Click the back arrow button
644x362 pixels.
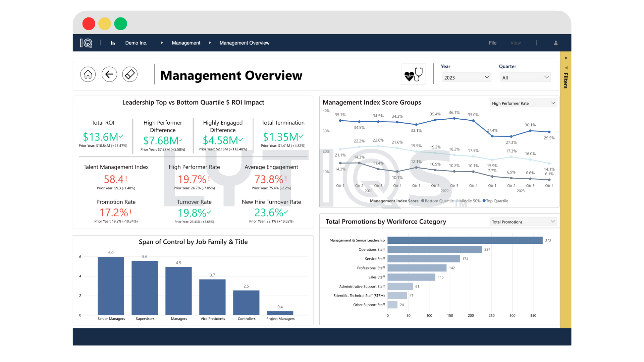pyautogui.click(x=109, y=74)
